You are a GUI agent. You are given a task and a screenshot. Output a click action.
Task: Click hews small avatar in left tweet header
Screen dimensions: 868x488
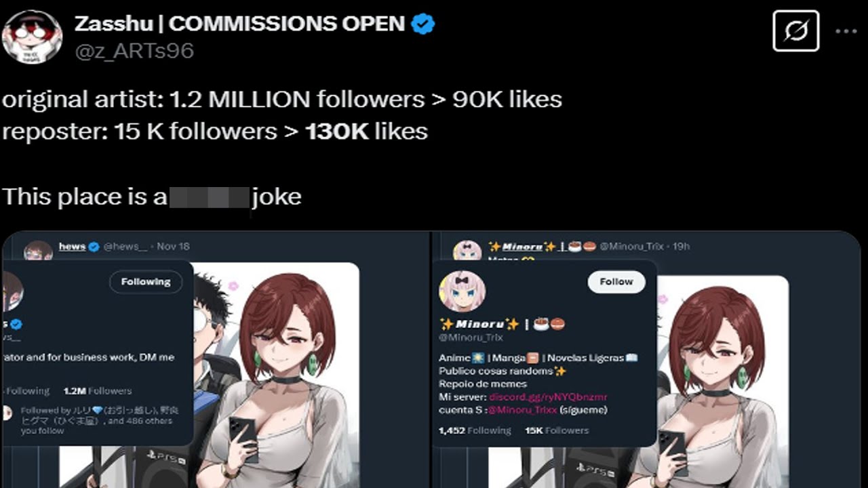pyautogui.click(x=38, y=250)
